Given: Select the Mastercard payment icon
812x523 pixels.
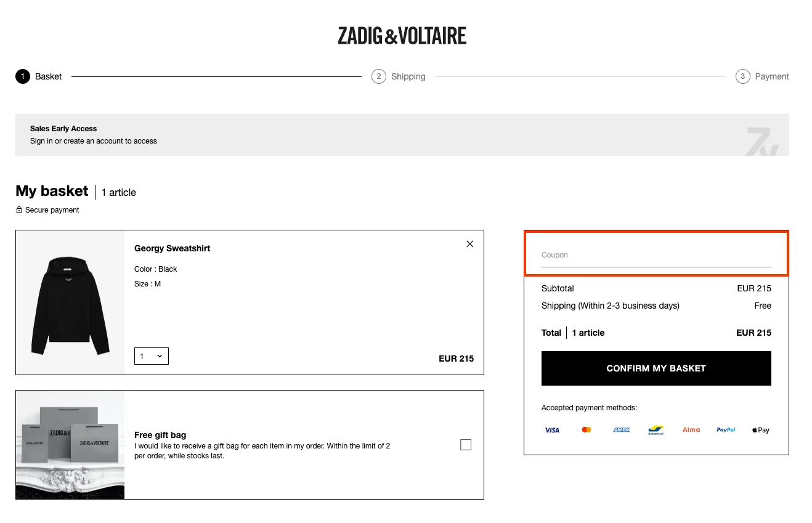Looking at the screenshot, I should 586,429.
